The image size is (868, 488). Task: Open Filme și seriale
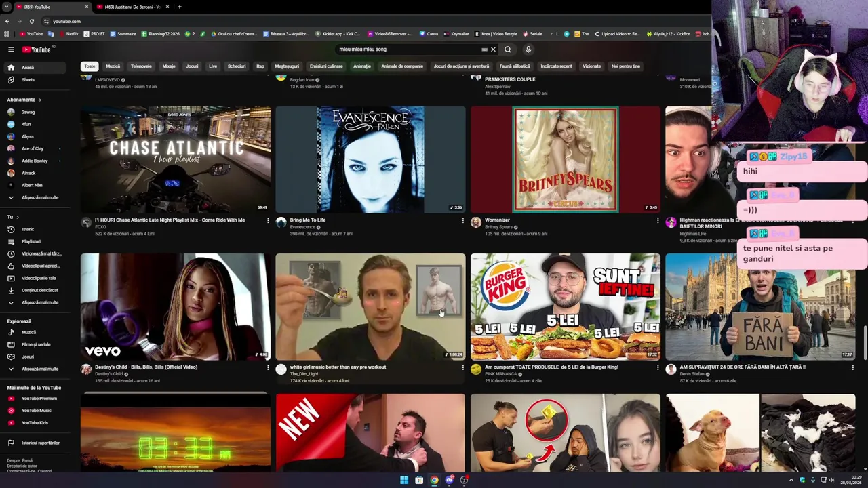33,344
